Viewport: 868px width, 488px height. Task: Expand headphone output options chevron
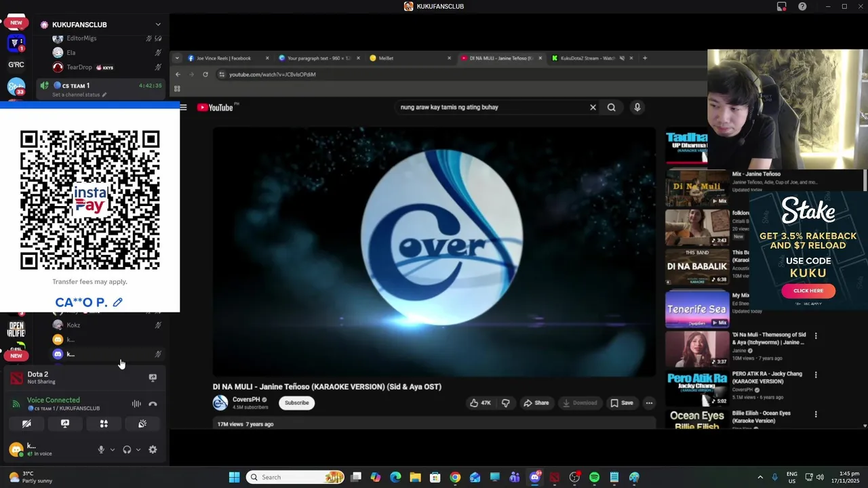138,449
